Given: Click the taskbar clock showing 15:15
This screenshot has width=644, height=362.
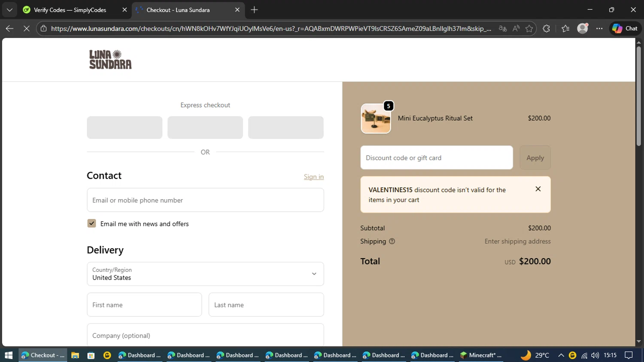Looking at the screenshot, I should [x=610, y=355].
